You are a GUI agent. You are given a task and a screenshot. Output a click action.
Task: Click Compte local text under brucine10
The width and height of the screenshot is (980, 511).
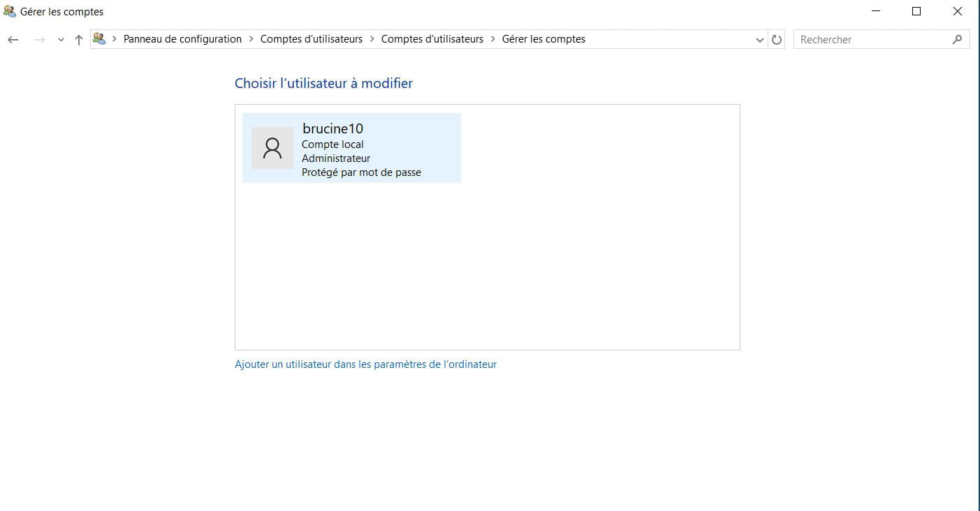coord(332,145)
